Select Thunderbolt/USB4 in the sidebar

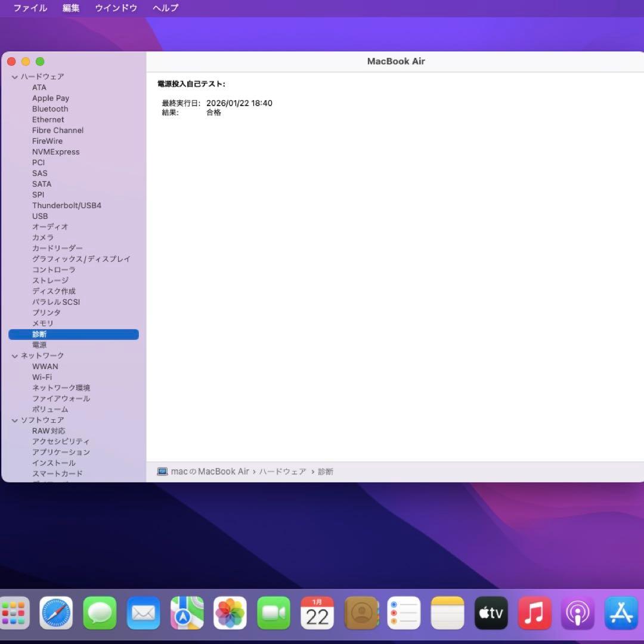(67, 205)
